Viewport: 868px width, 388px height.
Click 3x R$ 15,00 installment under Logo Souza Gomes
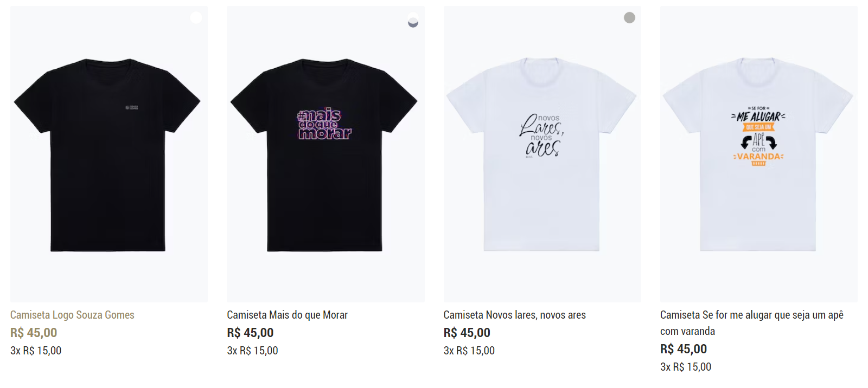tap(36, 351)
